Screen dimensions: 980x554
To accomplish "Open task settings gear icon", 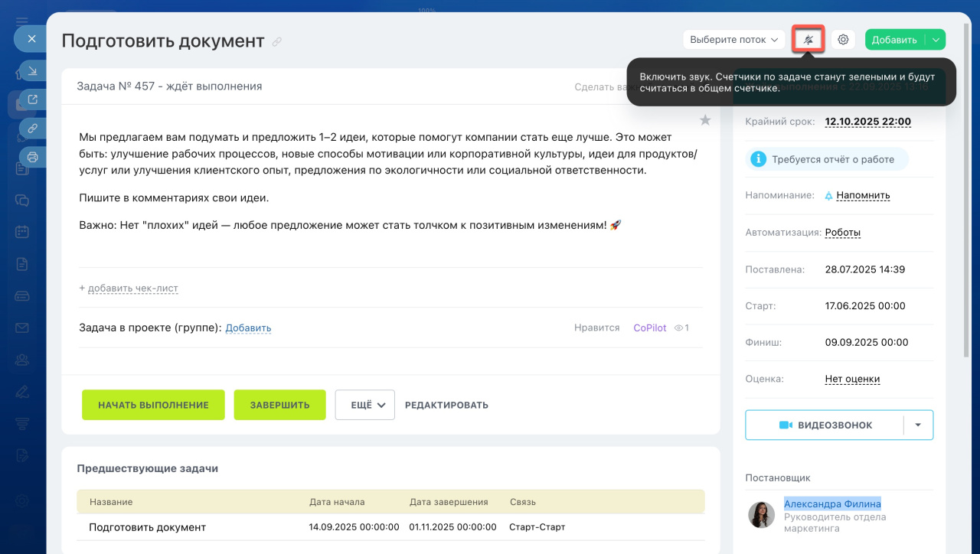I will pyautogui.click(x=843, y=40).
